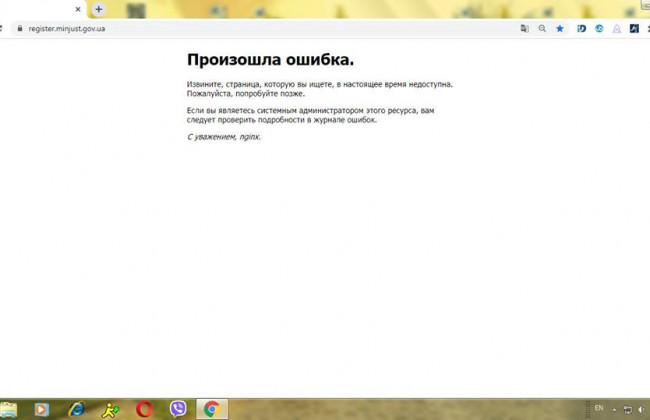Open the round blue extension icon
Image resolution: width=650 pixels, height=420 pixels.
point(599,29)
